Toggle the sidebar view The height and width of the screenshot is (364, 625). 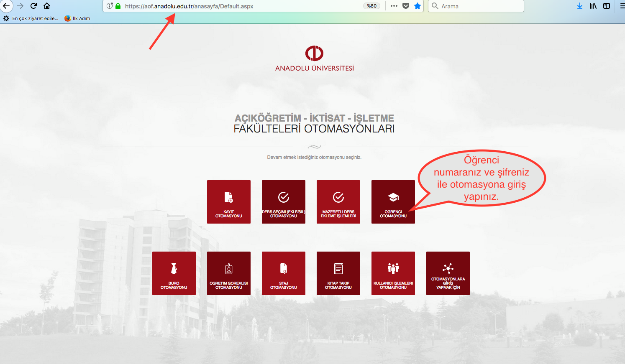tap(607, 6)
